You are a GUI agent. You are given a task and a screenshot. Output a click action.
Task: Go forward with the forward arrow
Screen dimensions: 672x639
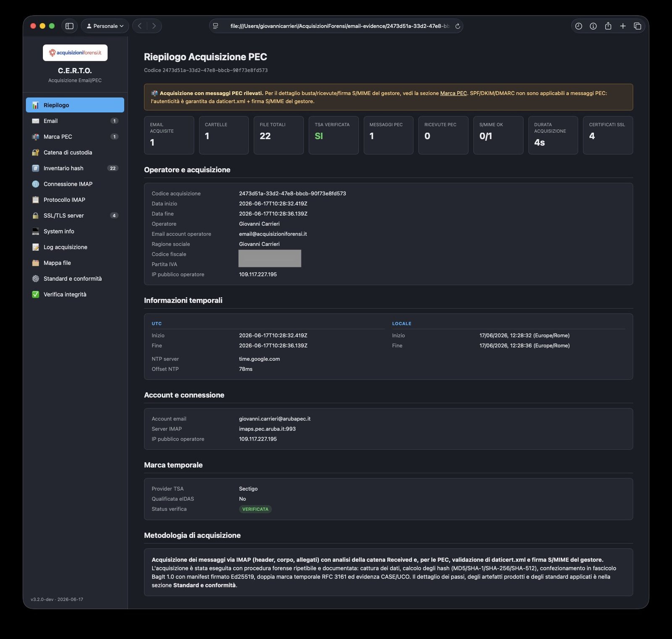click(x=154, y=26)
